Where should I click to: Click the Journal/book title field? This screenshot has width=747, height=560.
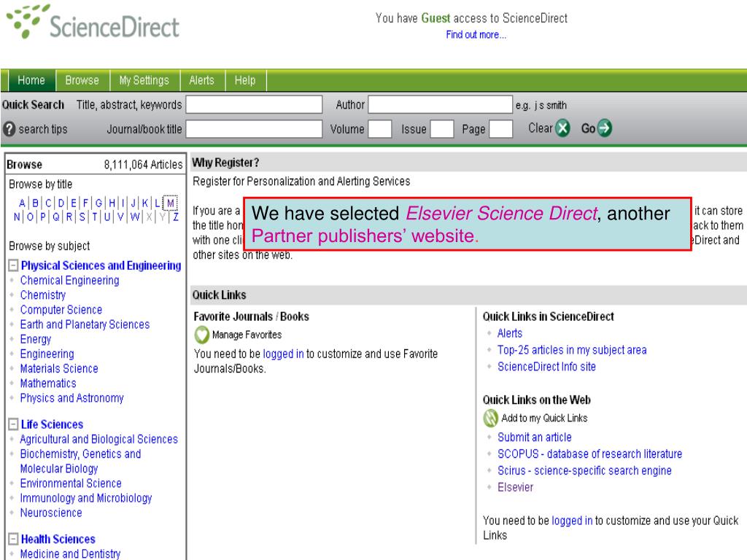pyautogui.click(x=254, y=129)
